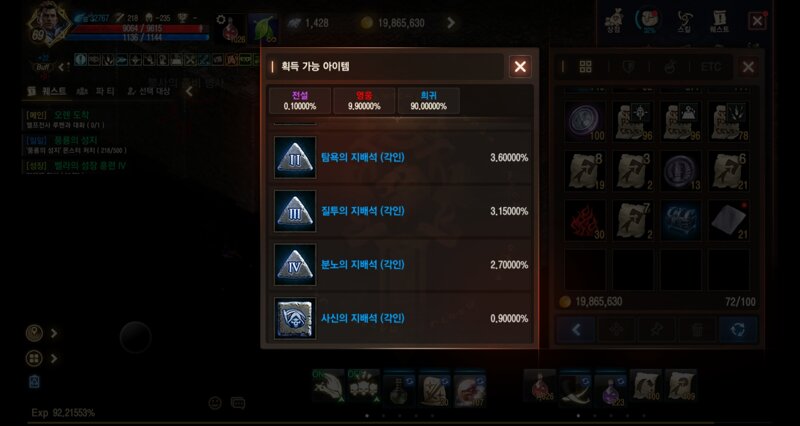Filter by 영웅 9.90000% rarity button

pos(364,101)
